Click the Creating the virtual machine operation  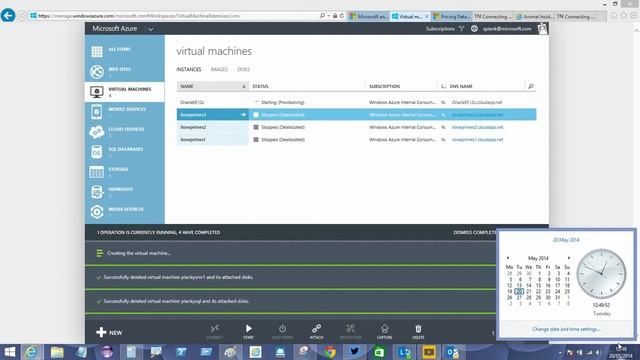[290, 253]
